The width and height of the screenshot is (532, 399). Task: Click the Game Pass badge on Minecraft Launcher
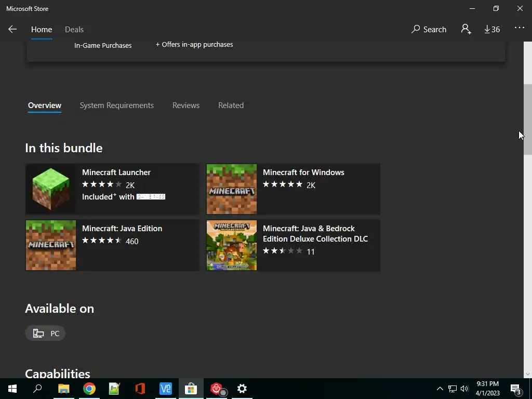tap(151, 197)
